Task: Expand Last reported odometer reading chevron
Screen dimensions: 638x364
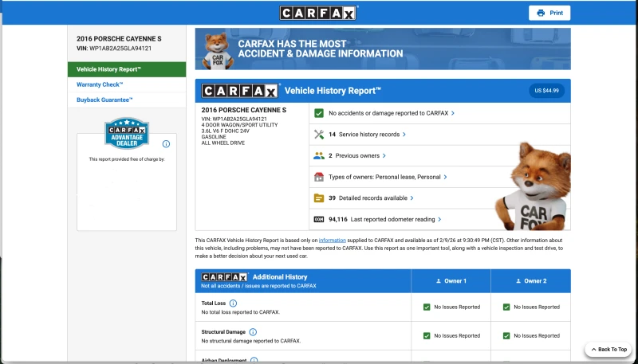Action: coord(439,219)
